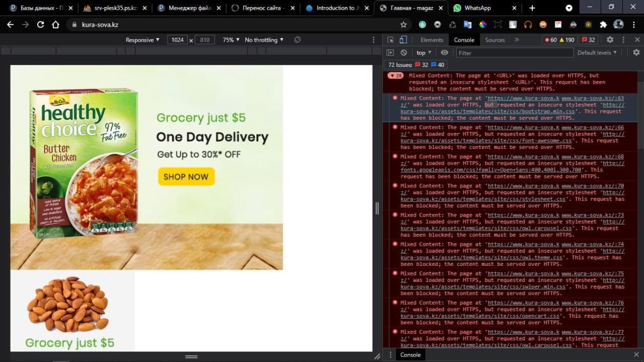Expand more DevTools tabs chevron
644x362 pixels.
click(x=517, y=40)
